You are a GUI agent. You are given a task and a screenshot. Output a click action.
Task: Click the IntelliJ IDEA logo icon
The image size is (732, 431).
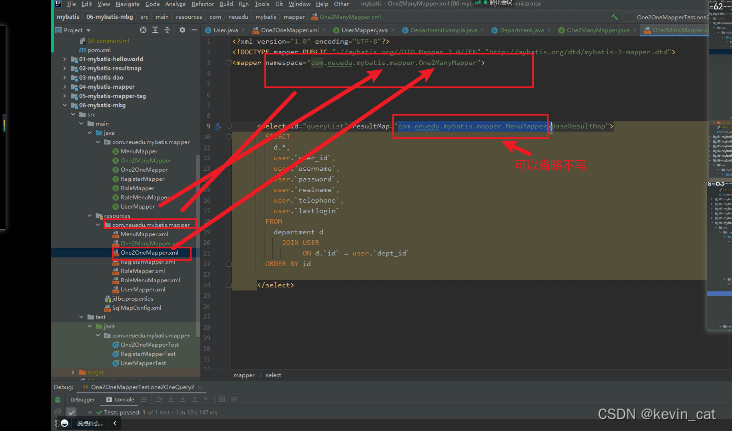[58, 4]
